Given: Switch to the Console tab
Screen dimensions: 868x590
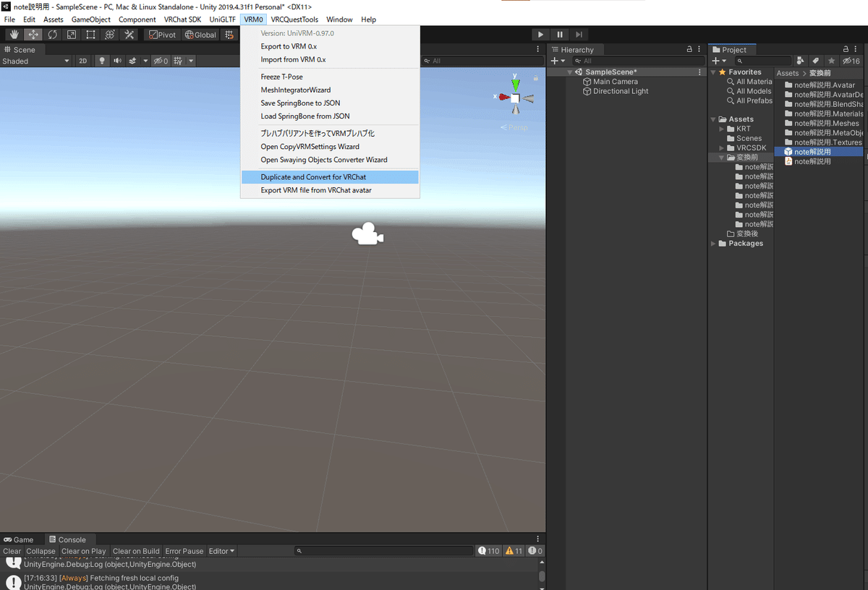Looking at the screenshot, I should (67, 539).
